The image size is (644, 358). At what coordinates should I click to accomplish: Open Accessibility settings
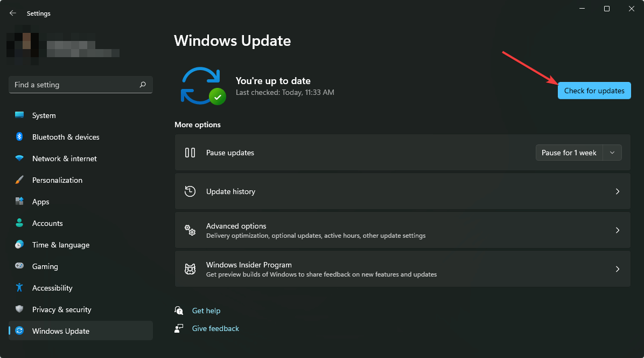tap(19, 288)
